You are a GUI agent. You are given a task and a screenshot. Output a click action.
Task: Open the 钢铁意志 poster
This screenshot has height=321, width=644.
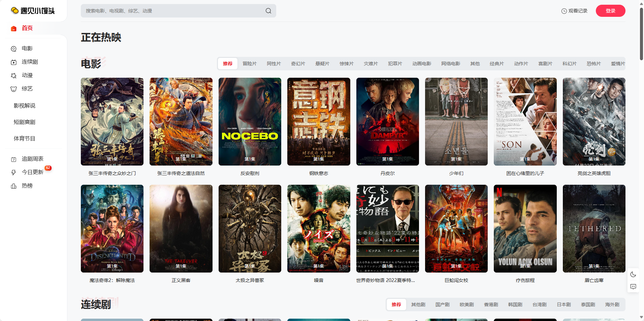tap(319, 121)
